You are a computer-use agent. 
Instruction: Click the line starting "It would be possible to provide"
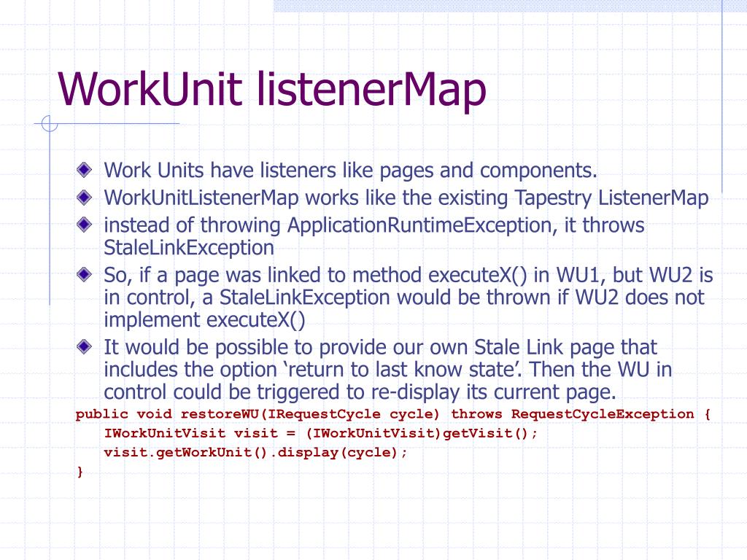380,348
